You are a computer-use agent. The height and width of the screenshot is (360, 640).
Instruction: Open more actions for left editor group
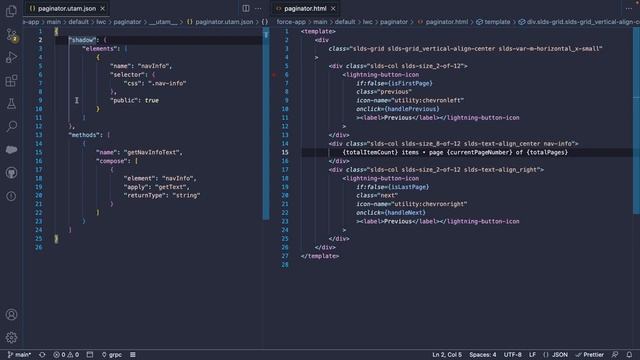coord(258,8)
